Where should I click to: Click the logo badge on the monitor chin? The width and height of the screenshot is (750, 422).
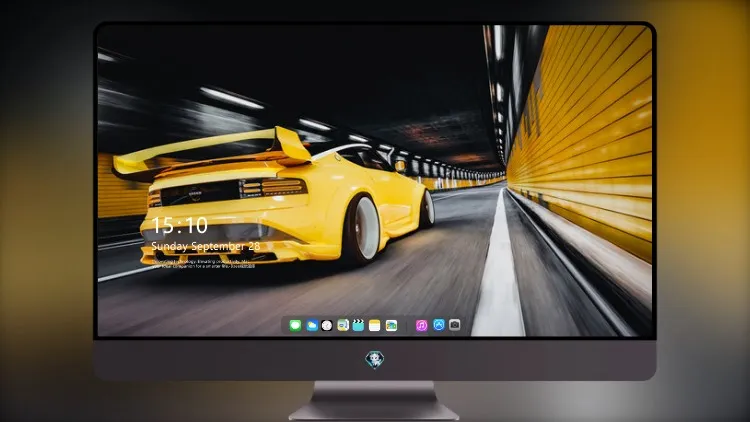click(x=375, y=360)
